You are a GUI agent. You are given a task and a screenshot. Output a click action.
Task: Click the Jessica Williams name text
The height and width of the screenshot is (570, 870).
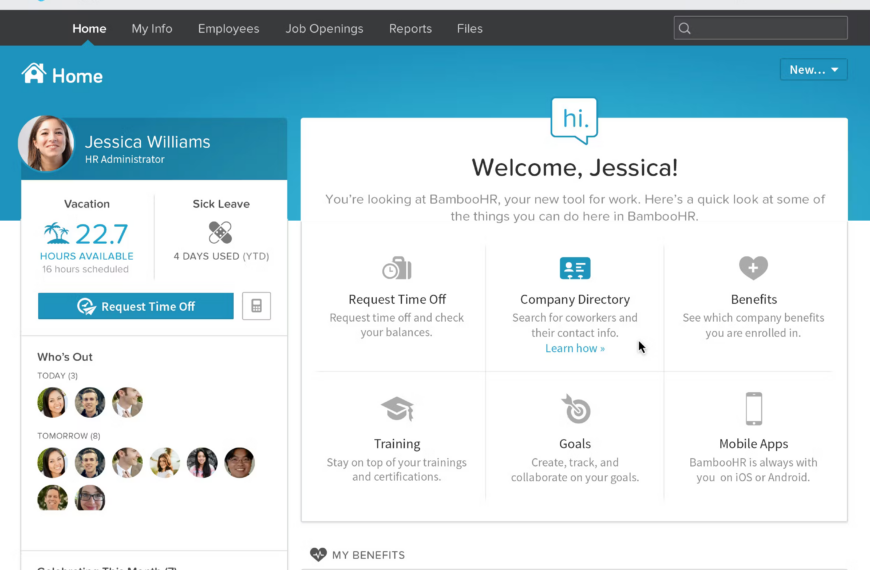[148, 142]
